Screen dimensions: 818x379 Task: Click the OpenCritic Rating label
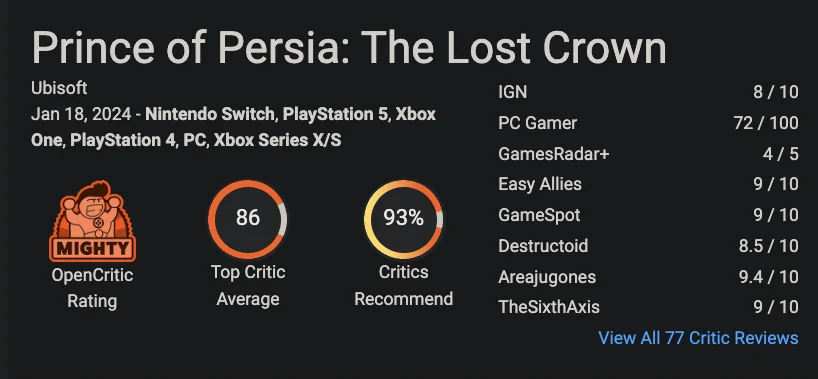pos(92,288)
